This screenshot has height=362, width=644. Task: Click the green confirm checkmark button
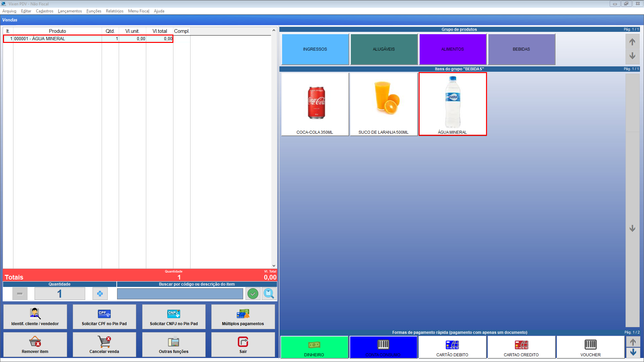[253, 294]
